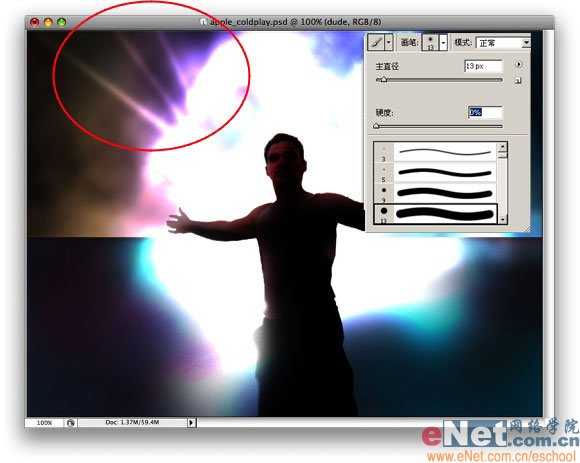This screenshot has width=580, height=463.
Task: Click the 主直径 diameter slider handle
Action: pyautogui.click(x=384, y=80)
